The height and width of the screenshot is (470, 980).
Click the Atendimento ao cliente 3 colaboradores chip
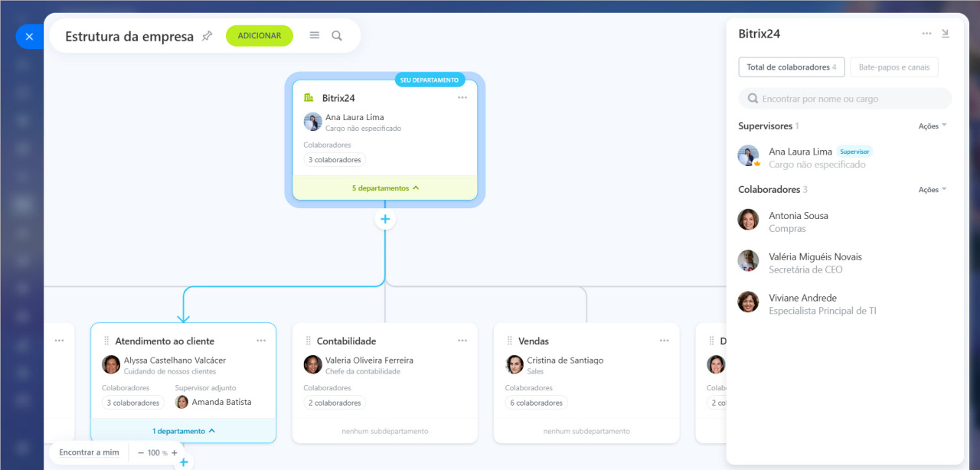[133, 403]
